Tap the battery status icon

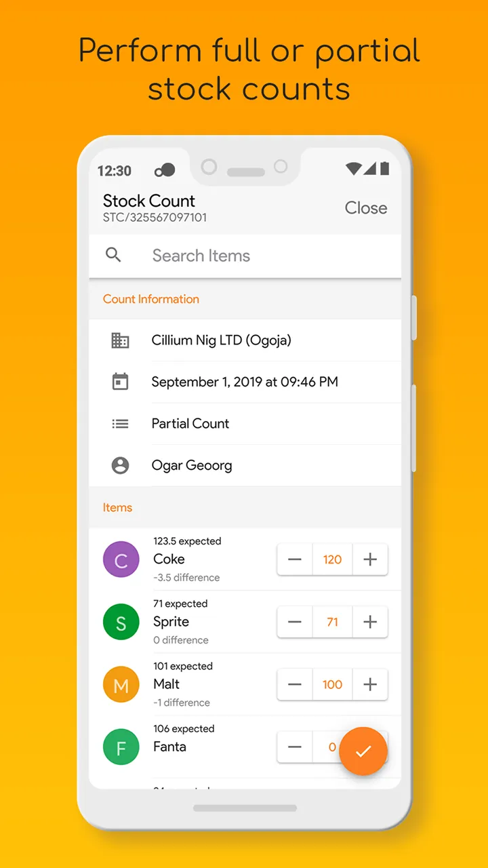pyautogui.click(x=384, y=168)
